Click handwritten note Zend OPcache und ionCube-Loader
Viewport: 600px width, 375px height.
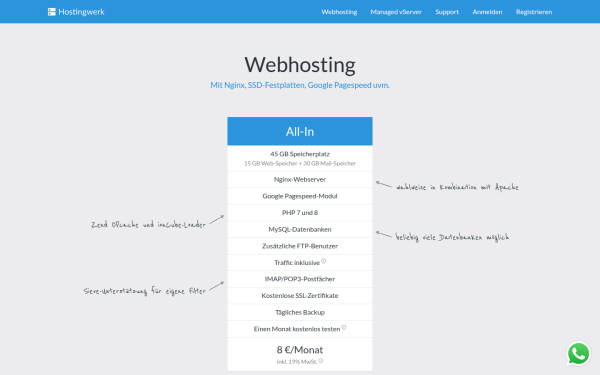point(148,225)
